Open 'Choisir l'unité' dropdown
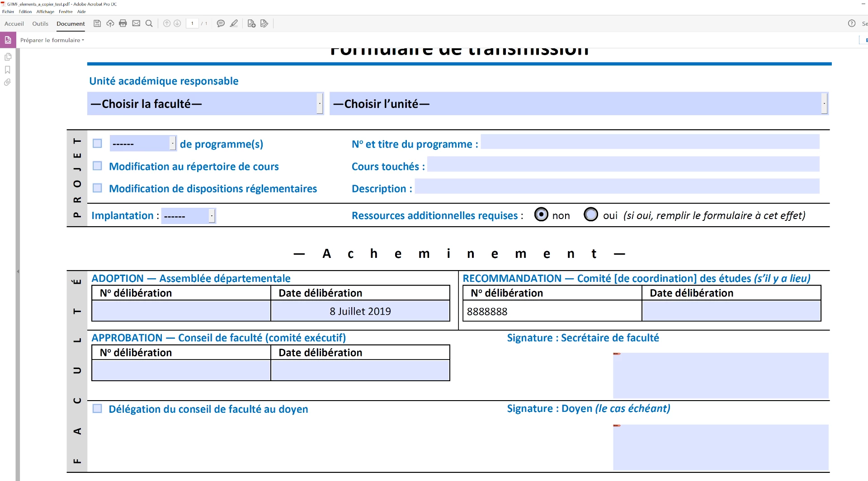The height and width of the screenshot is (481, 868). (579, 104)
